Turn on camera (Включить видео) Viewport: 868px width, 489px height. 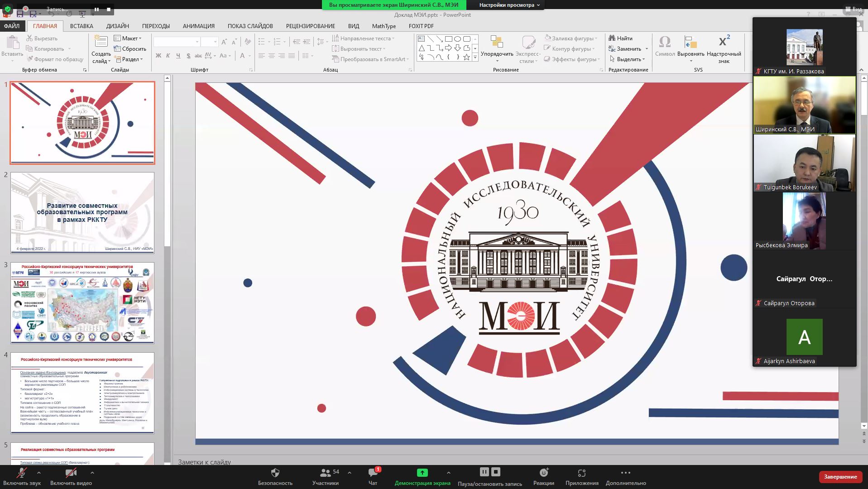71,477
